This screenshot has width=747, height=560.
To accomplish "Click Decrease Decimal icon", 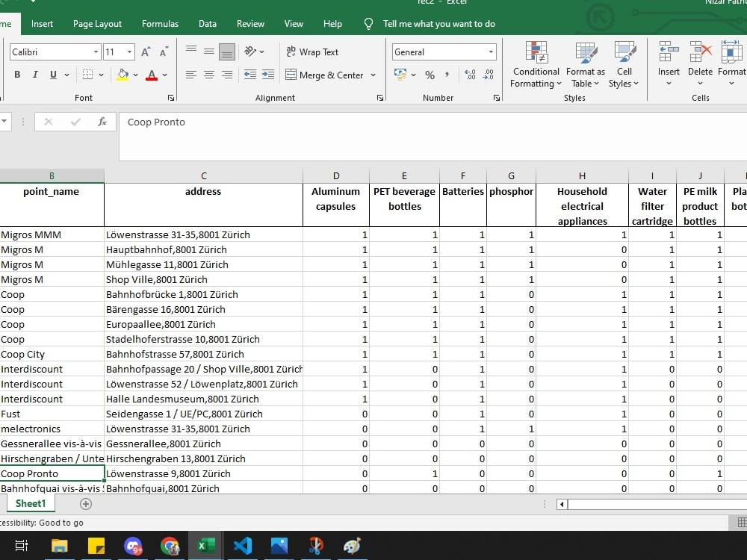I will (489, 75).
